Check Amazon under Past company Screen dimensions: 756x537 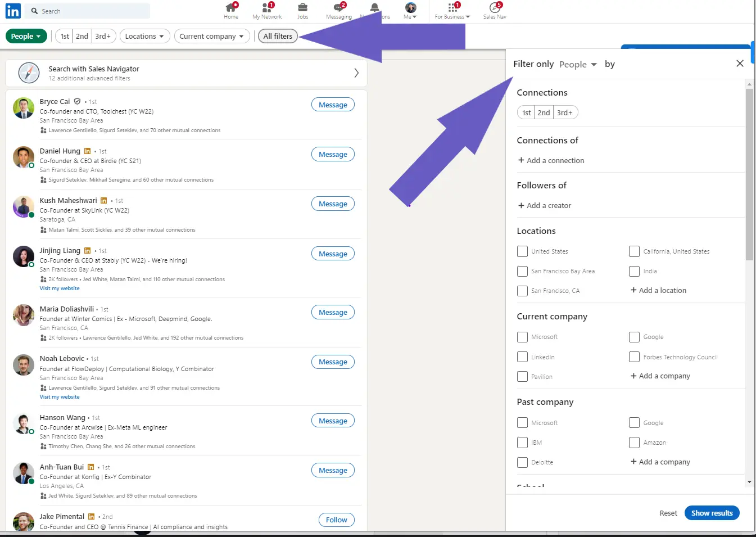(634, 443)
